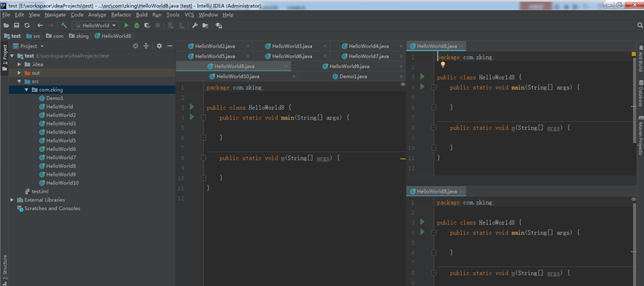
Task: Open Project panel gear settings
Action: pos(160,46)
